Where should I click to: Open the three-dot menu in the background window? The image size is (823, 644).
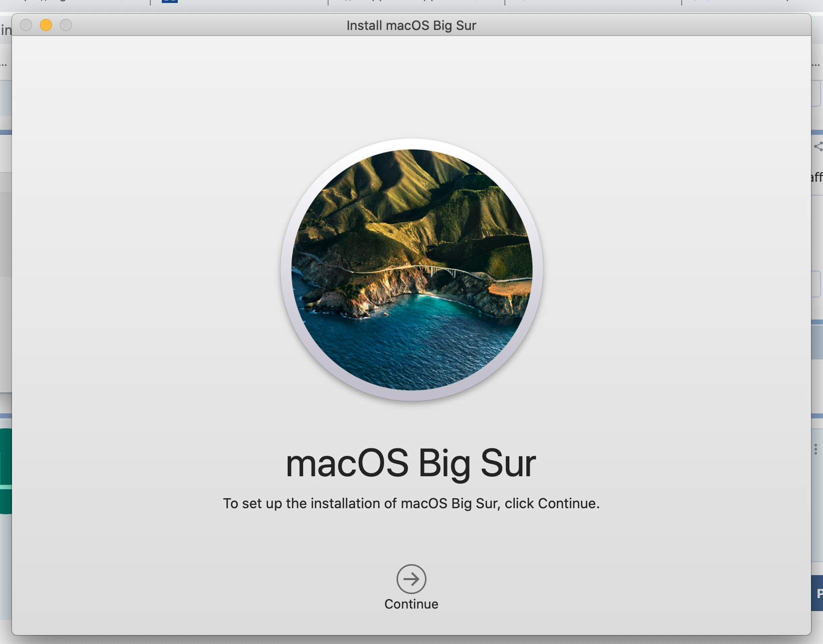816,449
